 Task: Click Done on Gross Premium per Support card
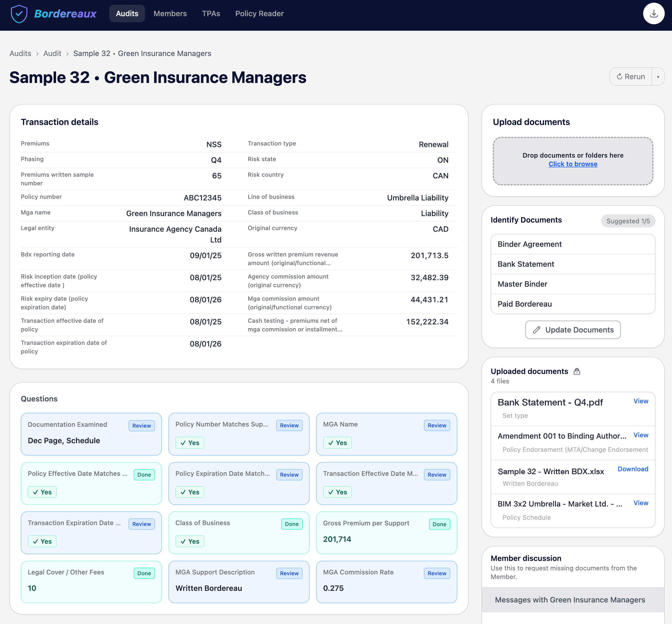coord(439,524)
